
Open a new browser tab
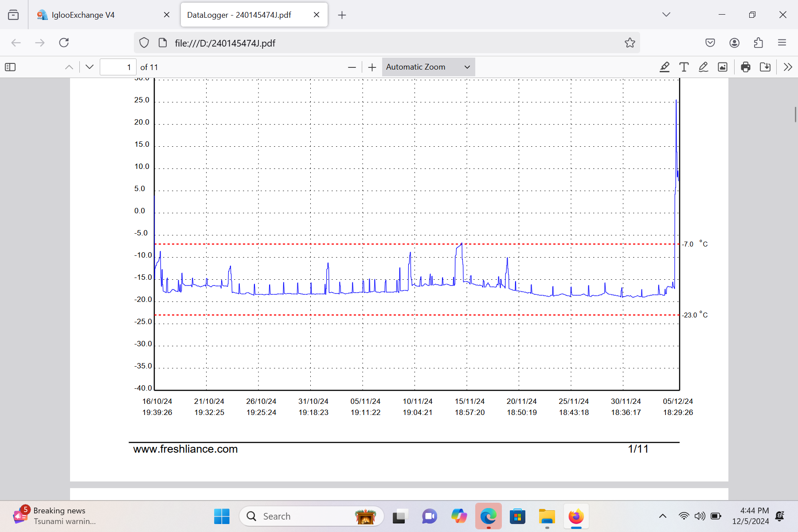point(342,15)
